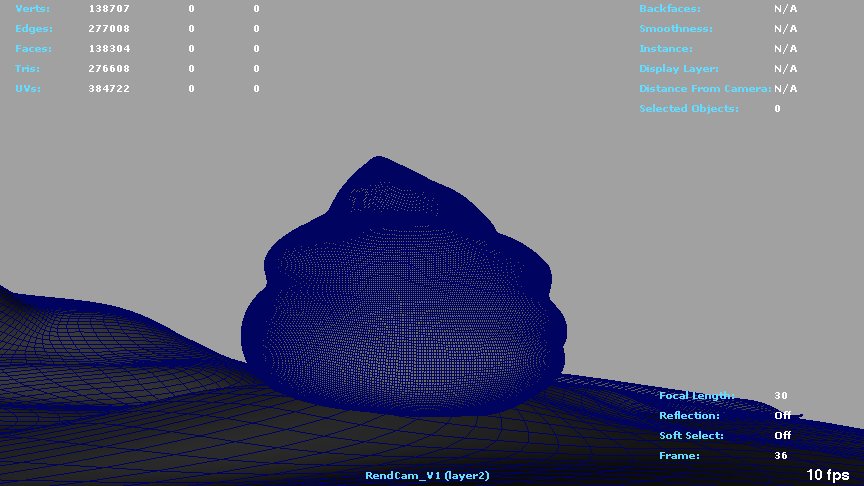This screenshot has width=864, height=486.
Task: Click the Reflection Off status
Action: click(x=782, y=416)
